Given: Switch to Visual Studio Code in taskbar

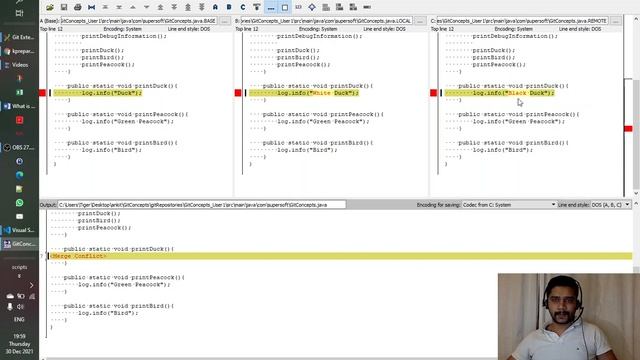Looking at the screenshot, I should (19, 230).
